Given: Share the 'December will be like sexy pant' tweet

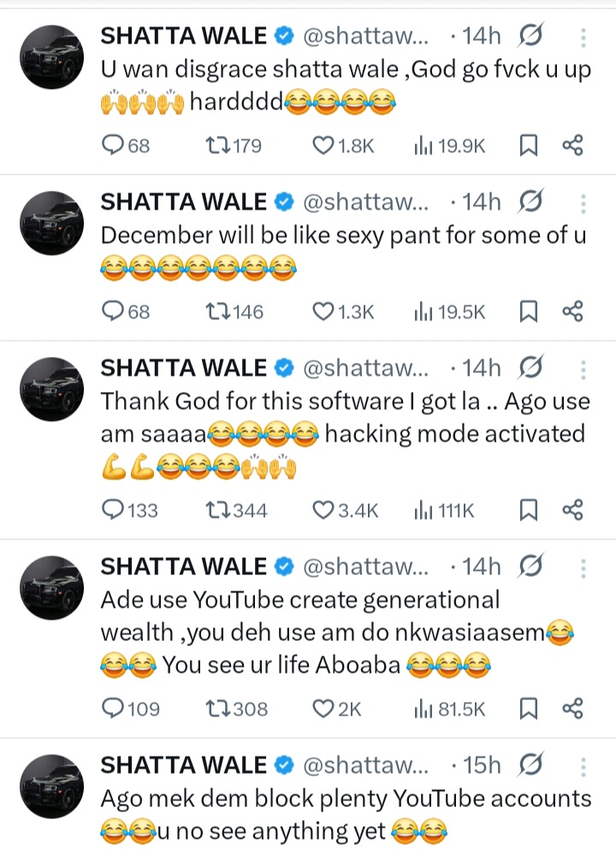Looking at the screenshot, I should pos(572,312).
